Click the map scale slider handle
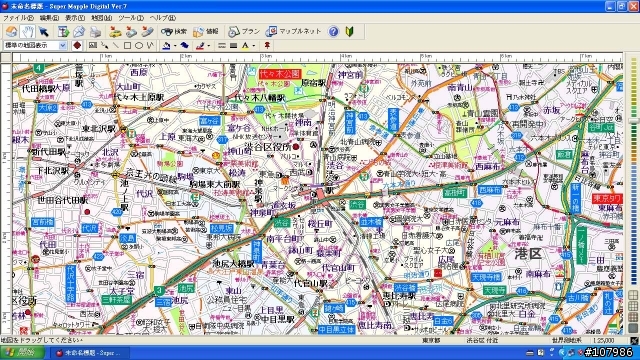The image size is (640, 360). (633, 122)
